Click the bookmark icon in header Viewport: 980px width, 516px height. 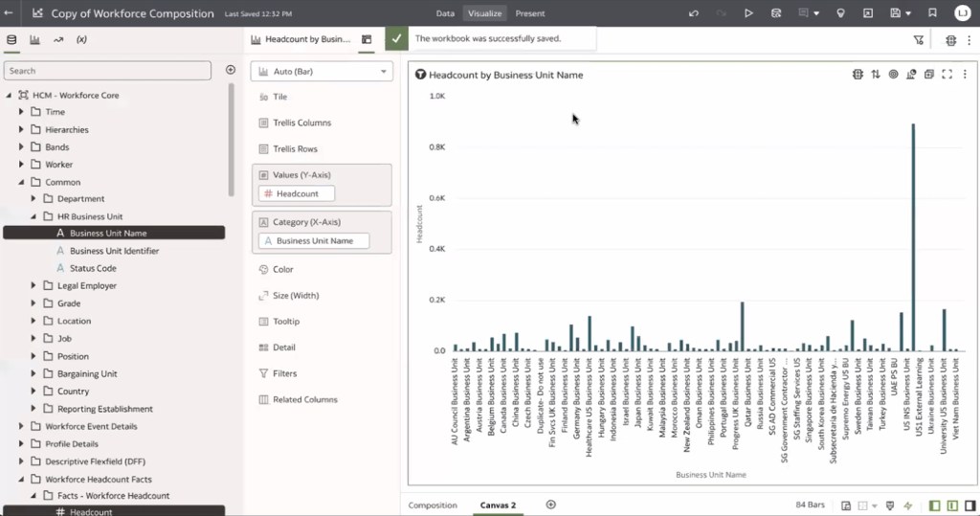[x=932, y=13]
